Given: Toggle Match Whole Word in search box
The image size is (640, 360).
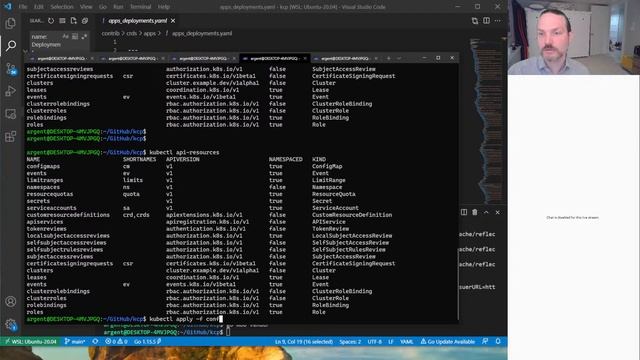Looking at the screenshot, I should pyautogui.click(x=75, y=36).
